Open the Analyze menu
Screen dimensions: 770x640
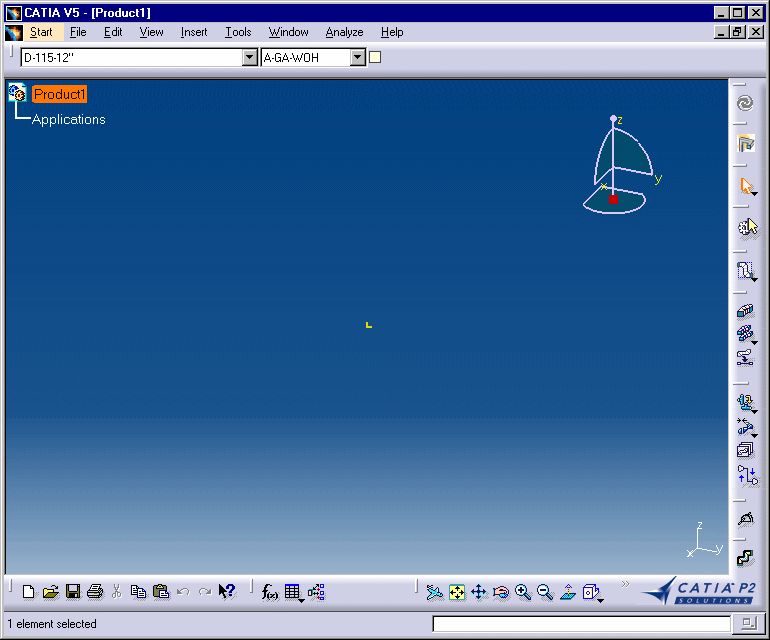[x=344, y=32]
